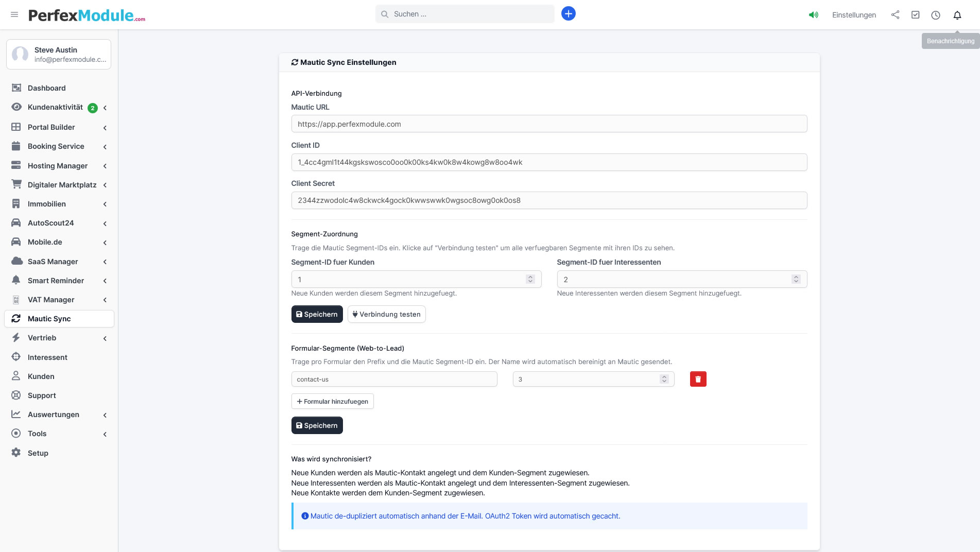Go to Support in the sidebar

point(42,395)
